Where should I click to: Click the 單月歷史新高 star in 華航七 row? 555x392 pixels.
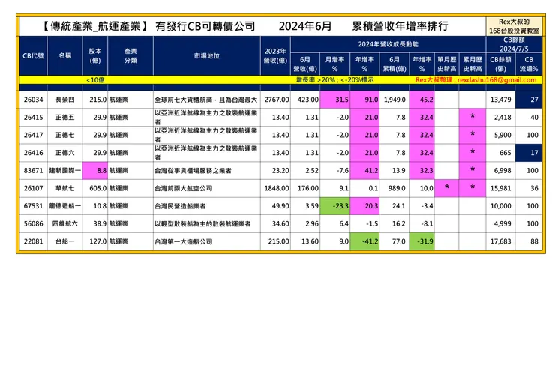coord(447,187)
